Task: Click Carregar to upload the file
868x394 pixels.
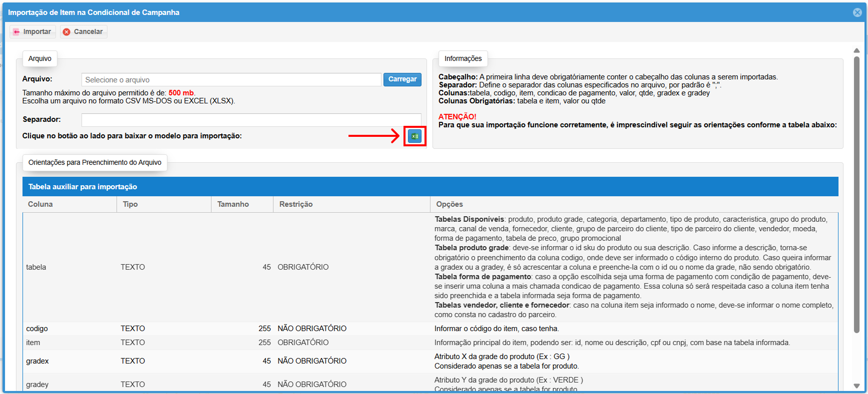Action: coord(402,79)
